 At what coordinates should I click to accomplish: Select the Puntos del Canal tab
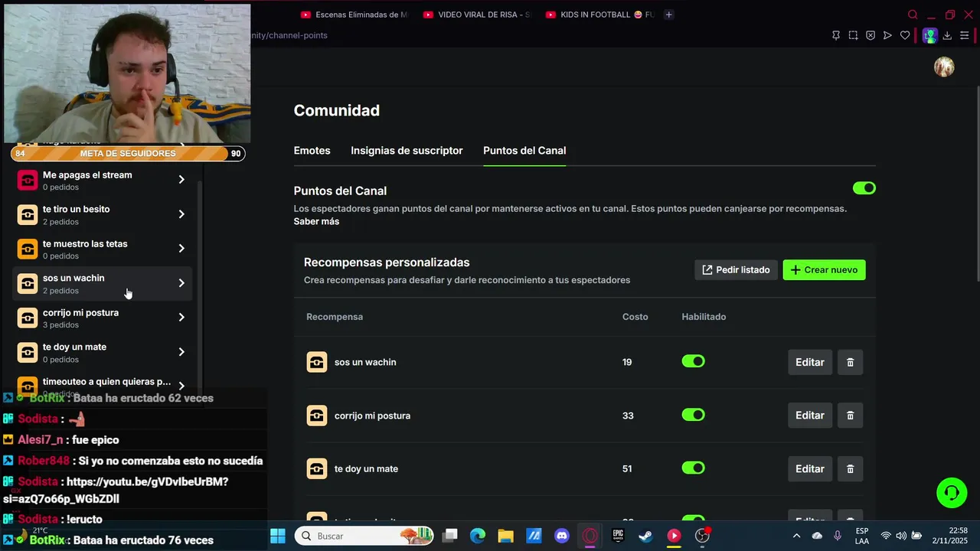click(x=524, y=151)
